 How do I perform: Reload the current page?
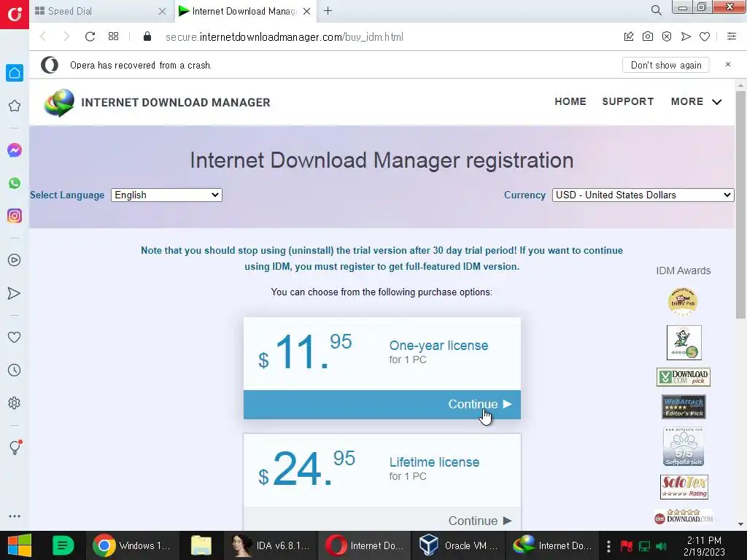[x=90, y=36]
